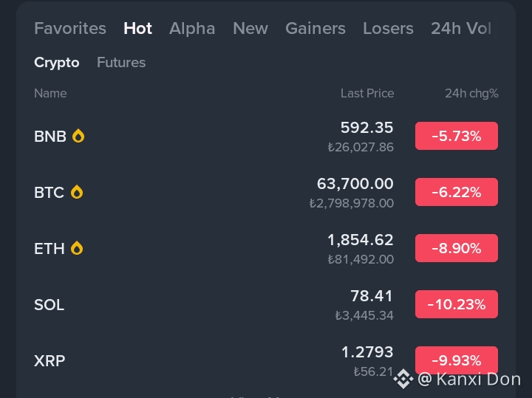Show the Gainers tab
Viewport: 532px width, 398px height.
[316, 28]
